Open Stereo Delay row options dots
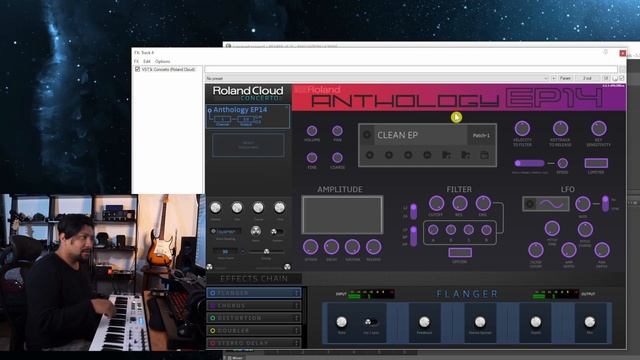This screenshot has height=360, width=640. [297, 343]
